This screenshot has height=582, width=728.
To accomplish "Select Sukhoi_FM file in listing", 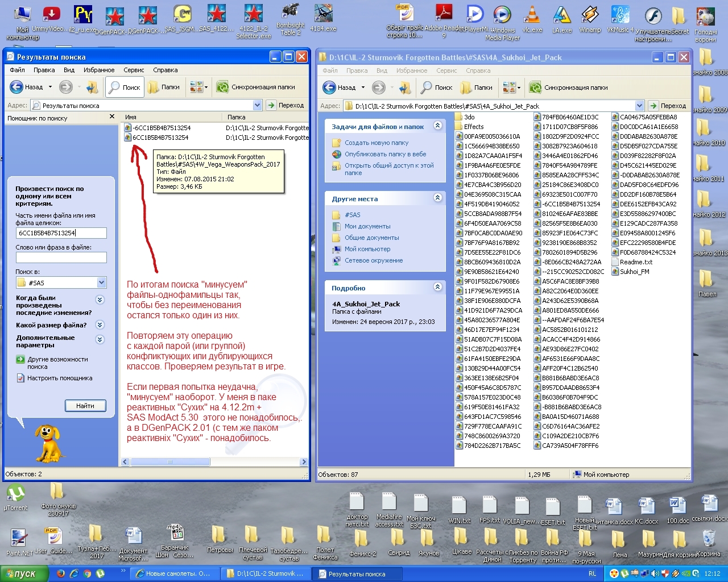I will [x=630, y=272].
